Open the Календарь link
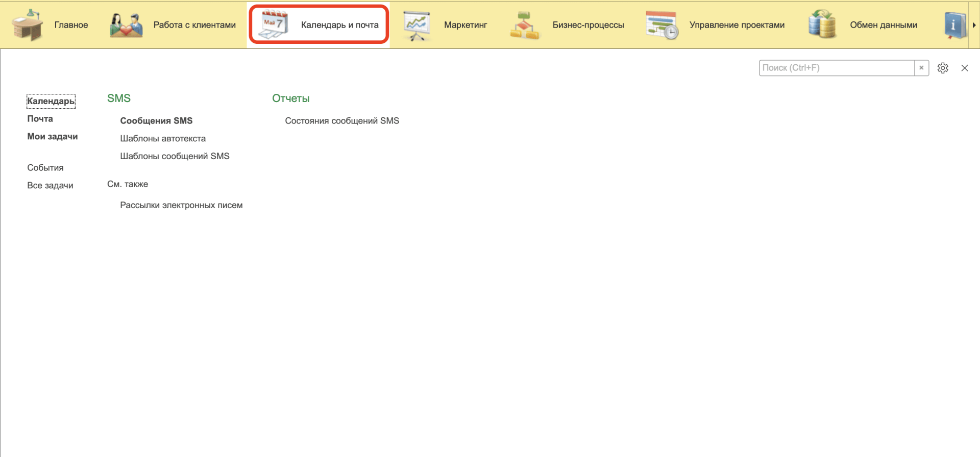The image size is (980, 457). pos(51,101)
